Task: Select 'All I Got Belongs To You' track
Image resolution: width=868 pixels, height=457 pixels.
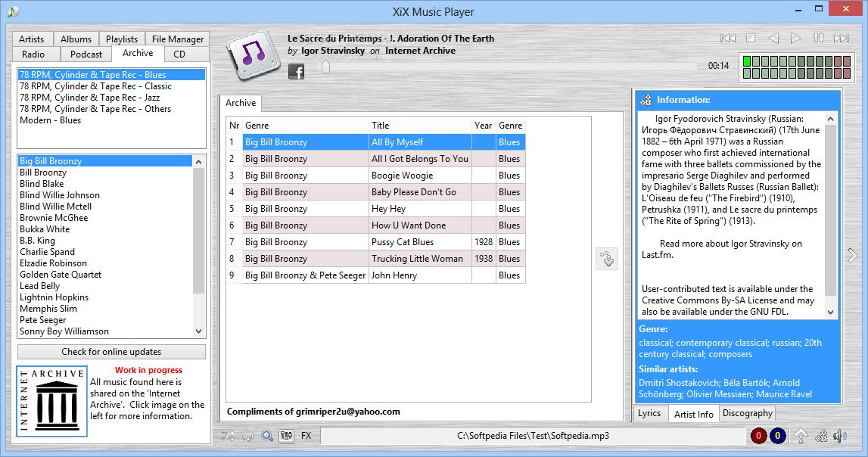Action: [376, 159]
